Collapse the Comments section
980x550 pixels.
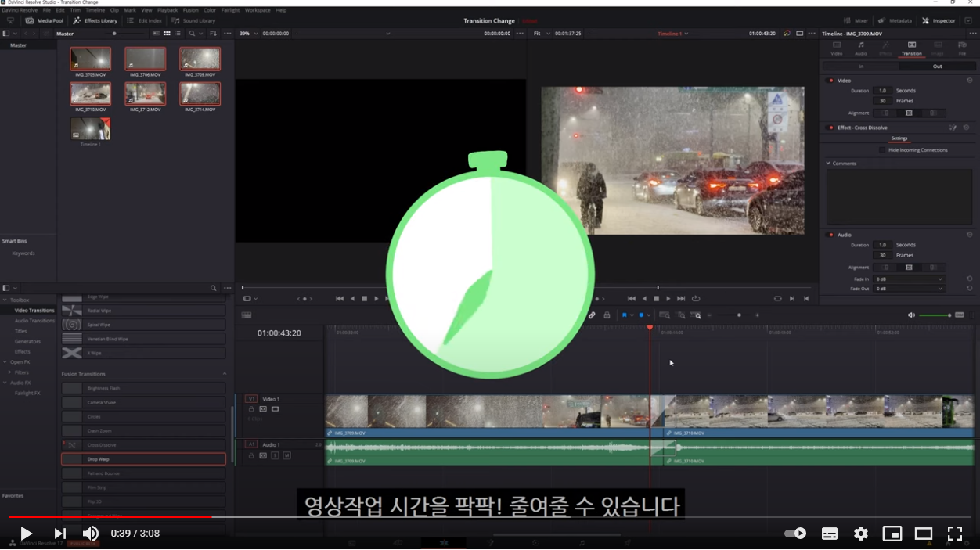[828, 164]
